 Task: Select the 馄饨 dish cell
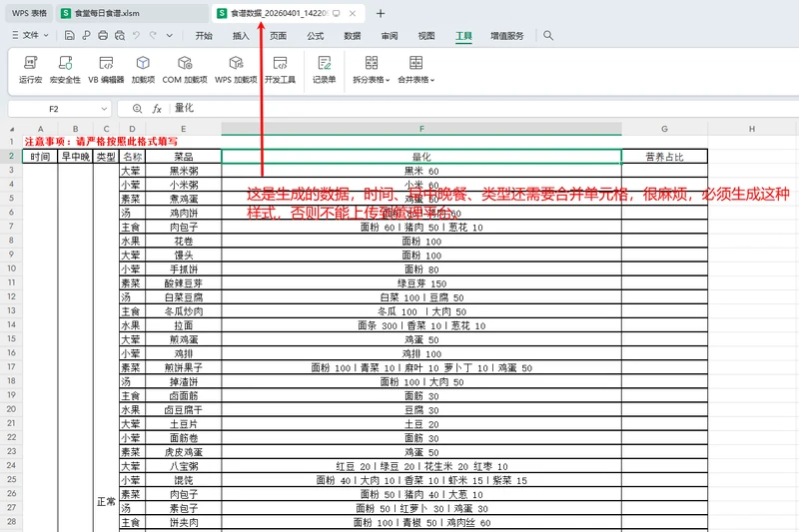(184, 480)
